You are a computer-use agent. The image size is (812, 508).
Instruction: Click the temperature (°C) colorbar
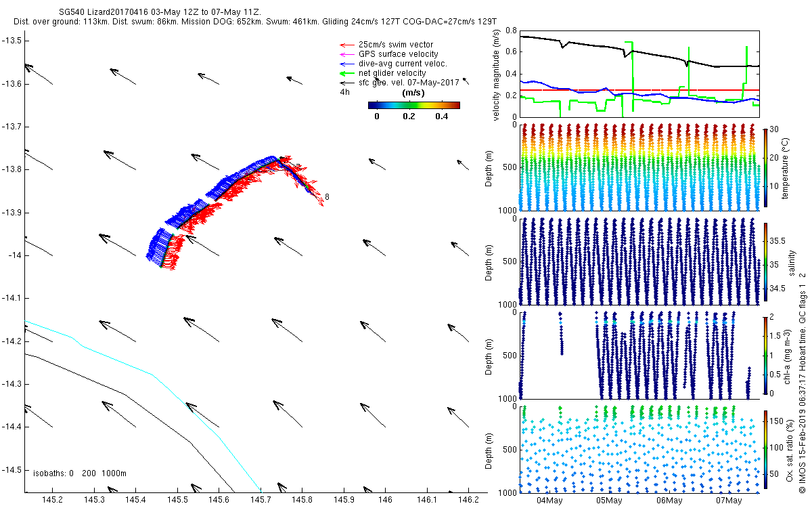[765, 167]
